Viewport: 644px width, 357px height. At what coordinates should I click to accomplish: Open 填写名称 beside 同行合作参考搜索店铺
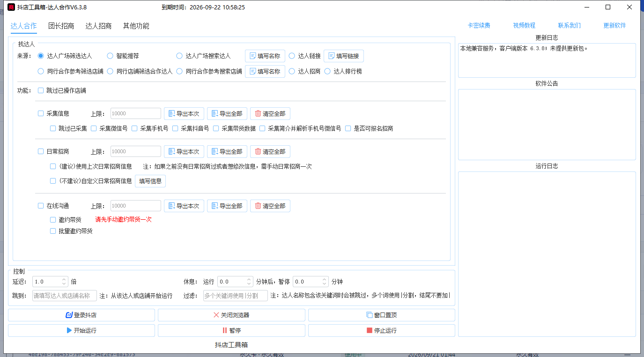[x=265, y=71]
